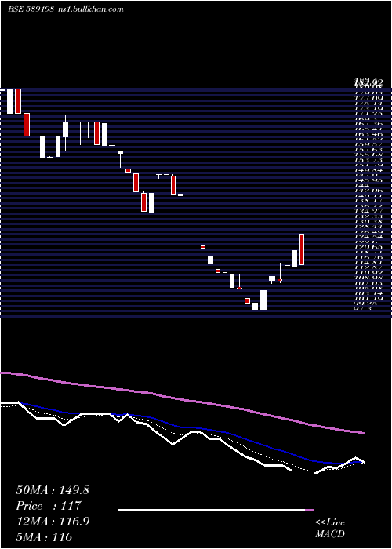Click the MACD indicator box

coord(216,510)
